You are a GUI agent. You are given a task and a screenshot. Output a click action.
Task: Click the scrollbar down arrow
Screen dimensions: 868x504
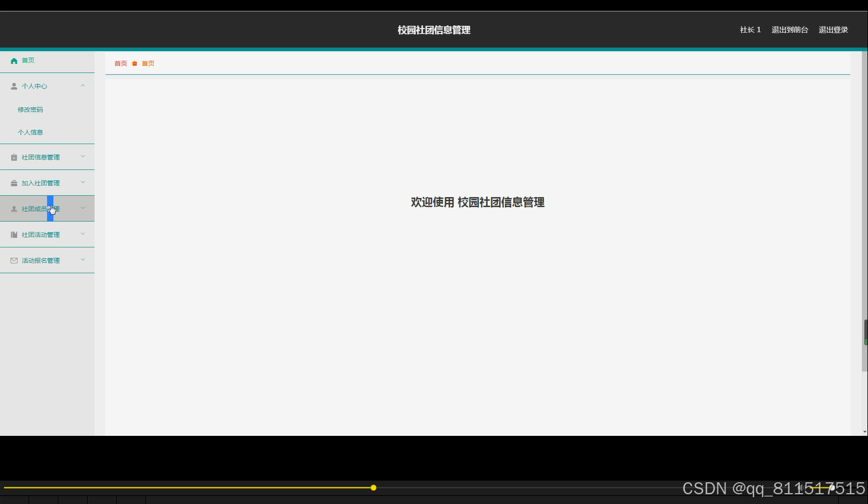click(x=865, y=432)
